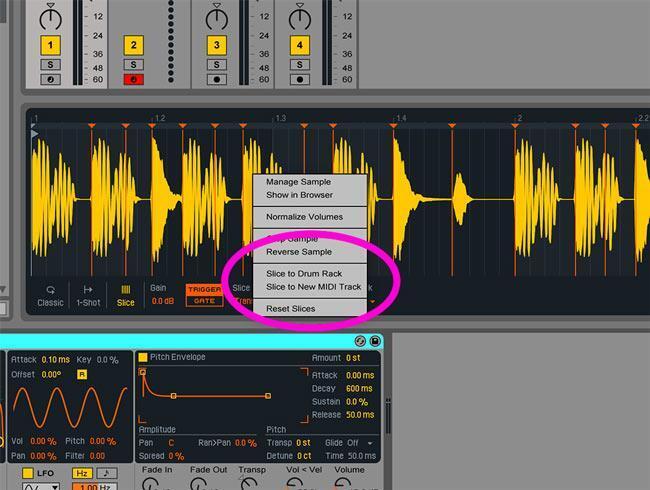The image size is (650, 490).
Task: Click the Transp knob beside Fade Out
Action: (248, 483)
